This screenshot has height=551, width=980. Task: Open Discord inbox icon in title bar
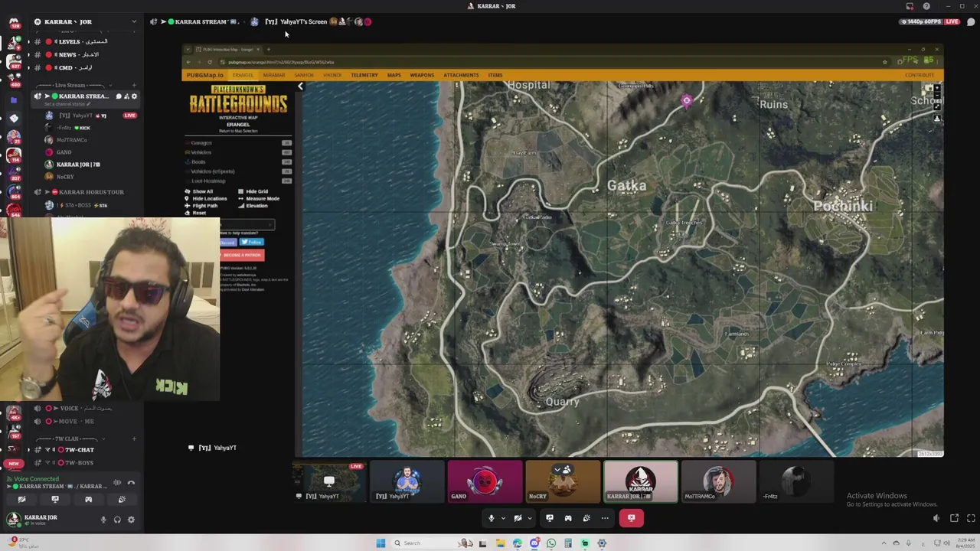[x=910, y=6]
